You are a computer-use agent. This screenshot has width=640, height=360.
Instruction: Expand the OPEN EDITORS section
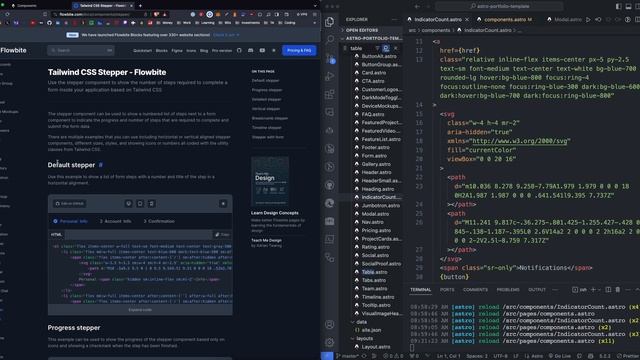coord(371,30)
